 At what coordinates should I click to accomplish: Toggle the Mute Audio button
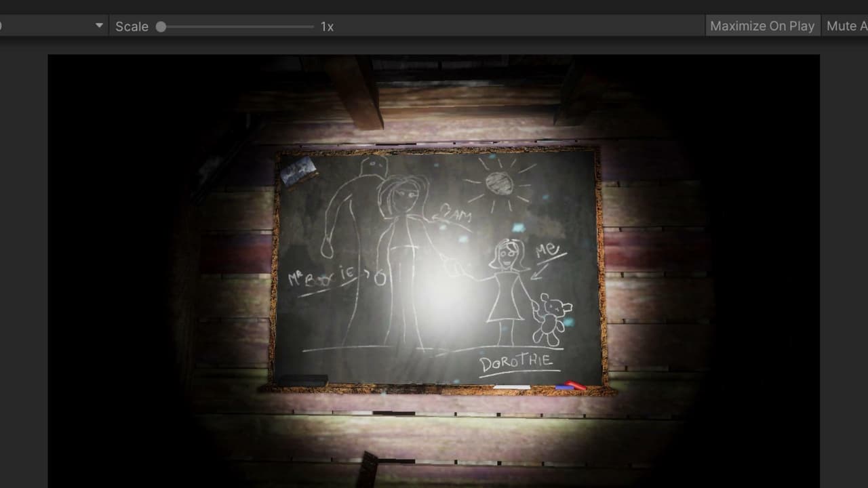[x=845, y=26]
